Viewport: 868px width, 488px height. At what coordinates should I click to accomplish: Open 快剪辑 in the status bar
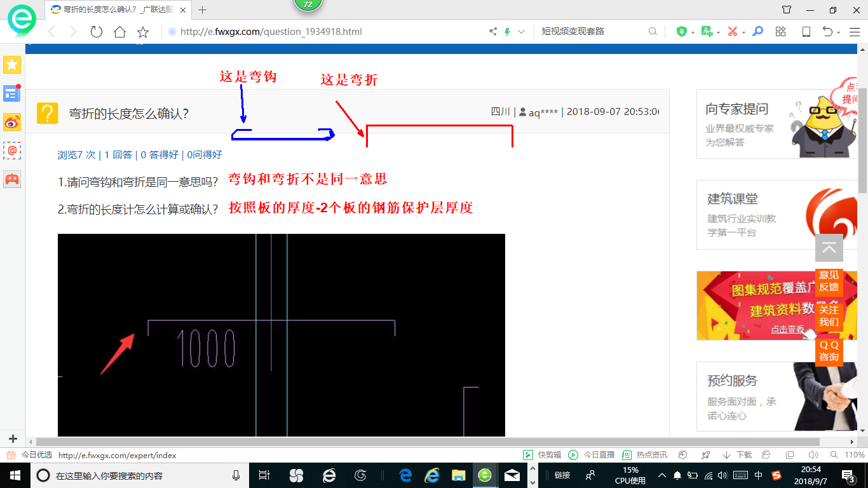click(542, 455)
